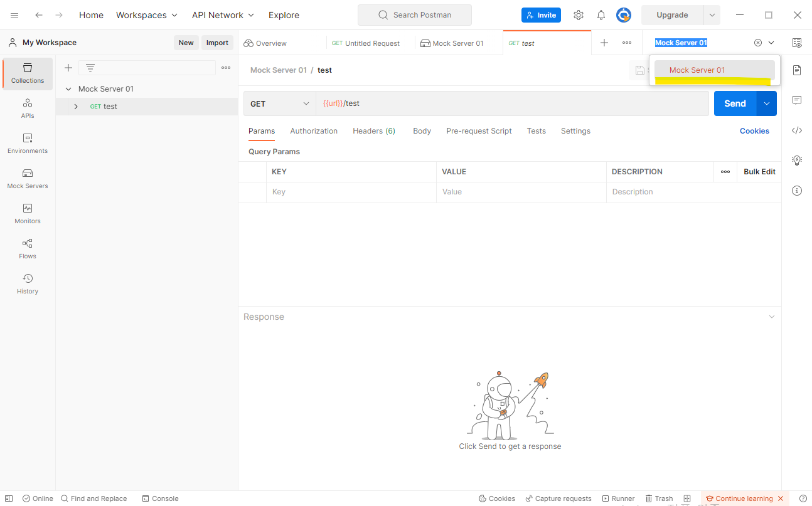Click the Key parameter field

click(x=351, y=192)
